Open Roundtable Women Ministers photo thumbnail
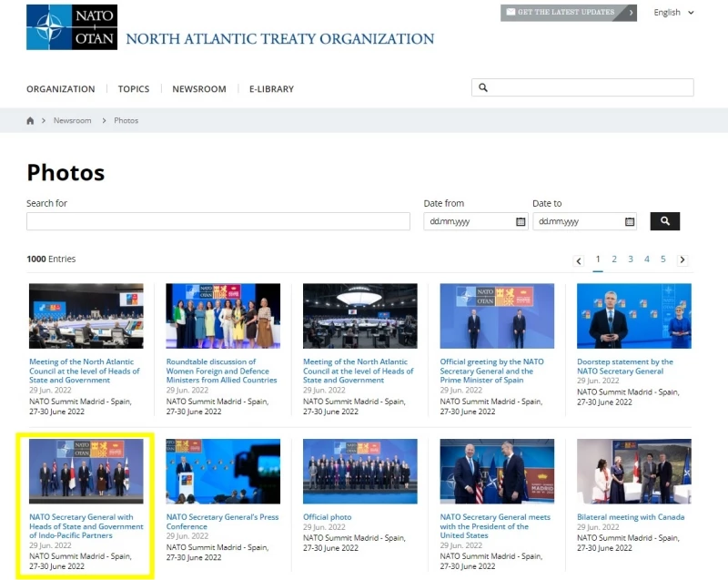728x580 pixels. (x=223, y=316)
